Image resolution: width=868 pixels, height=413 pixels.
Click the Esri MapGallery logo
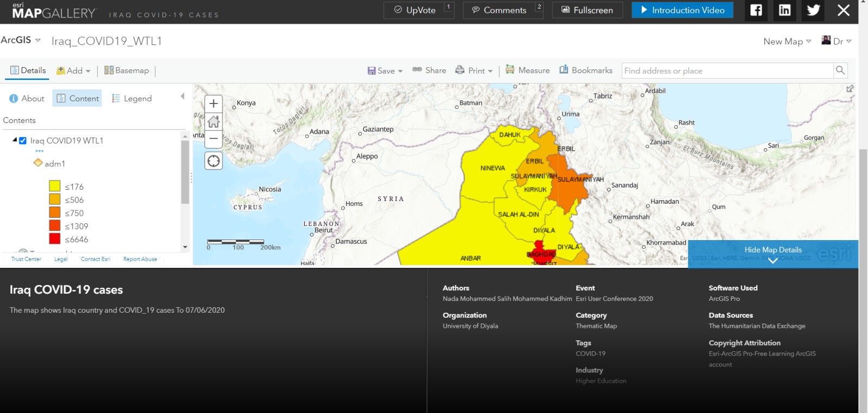click(x=54, y=11)
